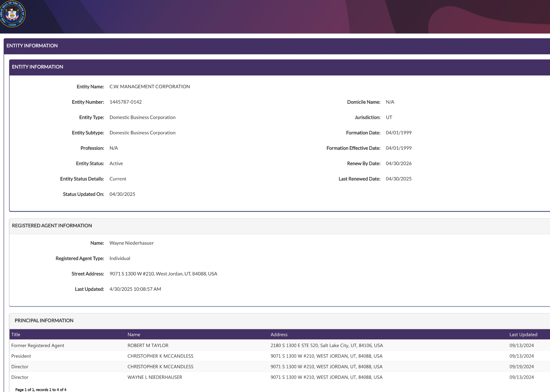Sort principals by Name column header
The width and height of the screenshot is (550, 392).
point(134,334)
